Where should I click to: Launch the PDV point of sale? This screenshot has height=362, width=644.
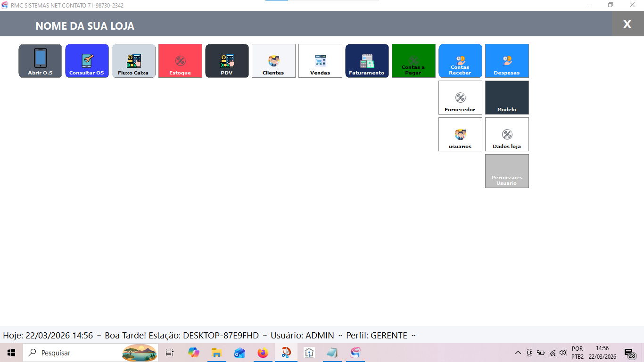(x=227, y=61)
